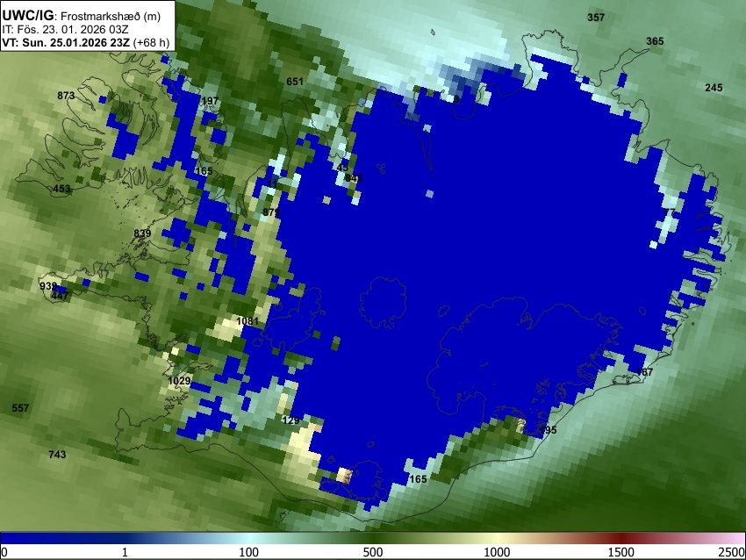Click the 651 value label
Viewport: 746px width, 560px height.
tap(295, 82)
